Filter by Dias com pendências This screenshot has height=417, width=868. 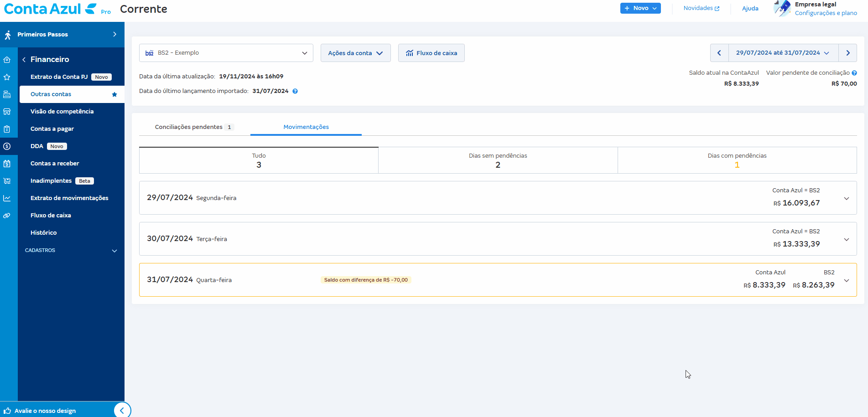[x=737, y=160]
